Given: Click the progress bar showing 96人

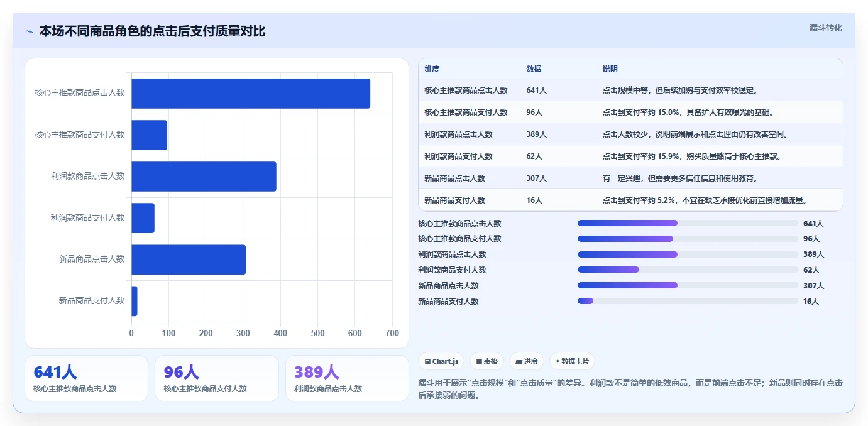Looking at the screenshot, I should pos(688,239).
